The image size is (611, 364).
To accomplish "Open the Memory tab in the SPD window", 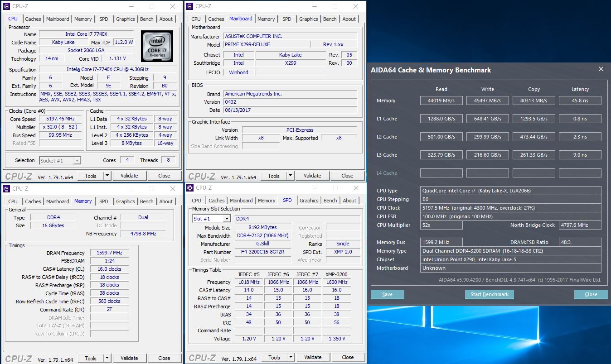I will [267, 201].
